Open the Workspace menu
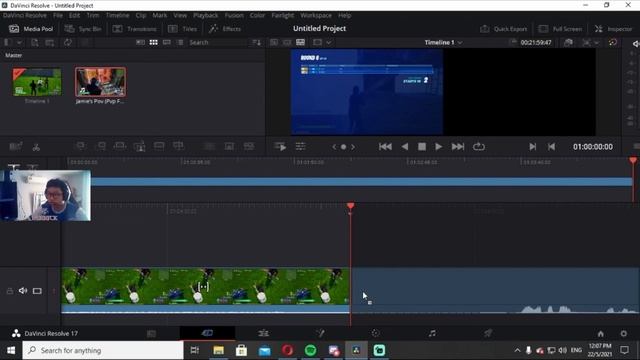Screen dimensions: 640x360 coord(316,15)
